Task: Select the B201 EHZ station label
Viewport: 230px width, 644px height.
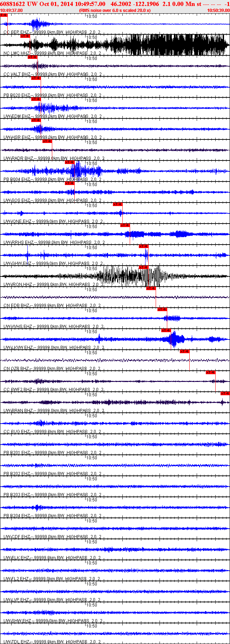Action: pyautogui.click(x=52, y=453)
